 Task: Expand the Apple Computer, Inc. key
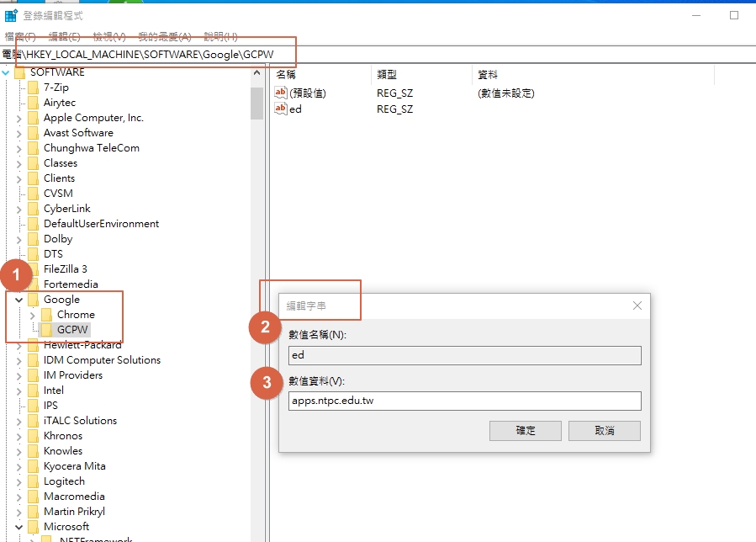pos(19,118)
